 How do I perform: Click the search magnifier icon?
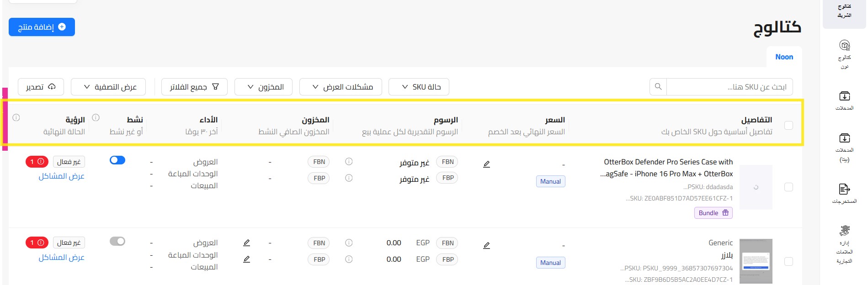pos(658,87)
